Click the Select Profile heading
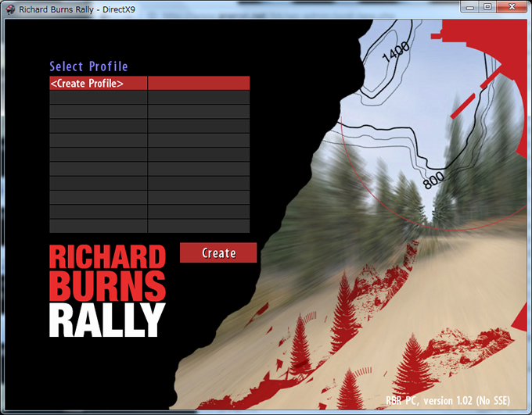 [88, 66]
